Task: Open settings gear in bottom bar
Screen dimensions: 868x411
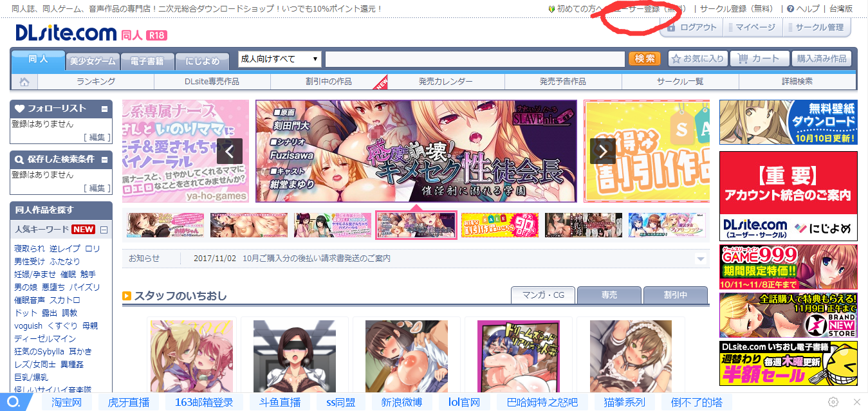Action: pyautogui.click(x=833, y=402)
